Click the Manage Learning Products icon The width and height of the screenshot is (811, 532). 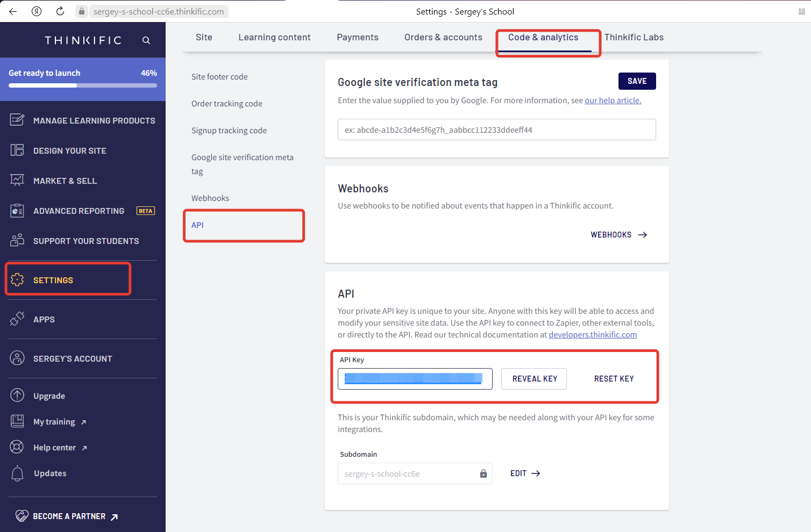(x=17, y=120)
